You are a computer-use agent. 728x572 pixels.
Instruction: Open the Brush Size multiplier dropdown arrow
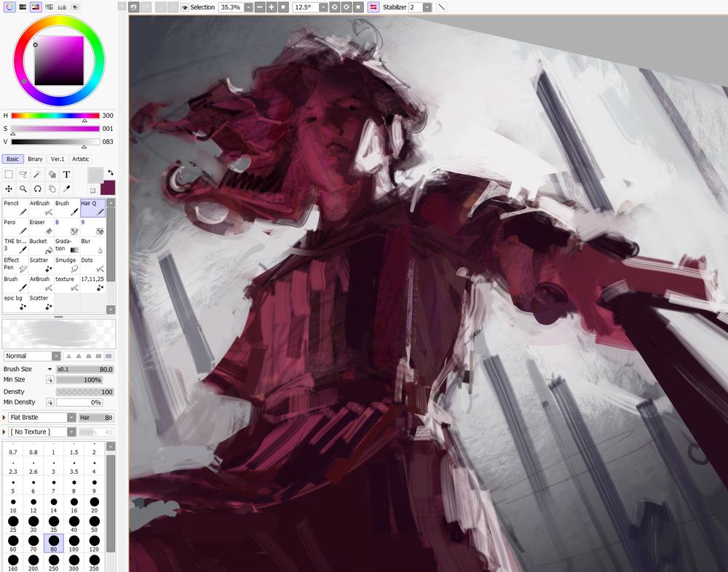pyautogui.click(x=50, y=370)
